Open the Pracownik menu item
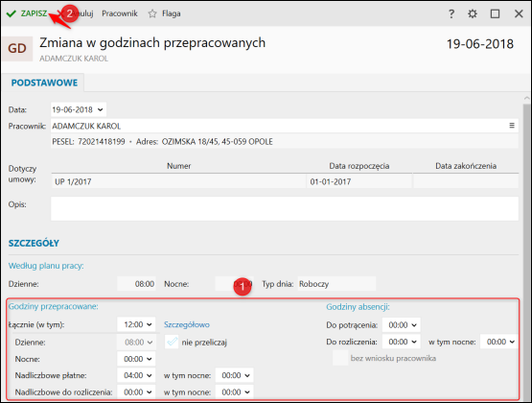This screenshot has width=532, height=403. click(120, 13)
